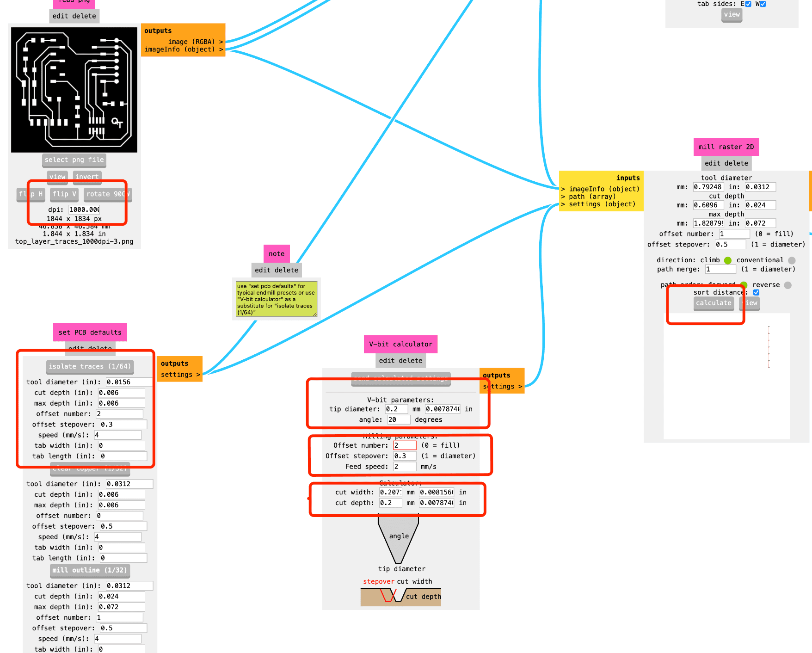
Task: Open the circuit board PNG preview thumbnail
Action: coord(74,90)
